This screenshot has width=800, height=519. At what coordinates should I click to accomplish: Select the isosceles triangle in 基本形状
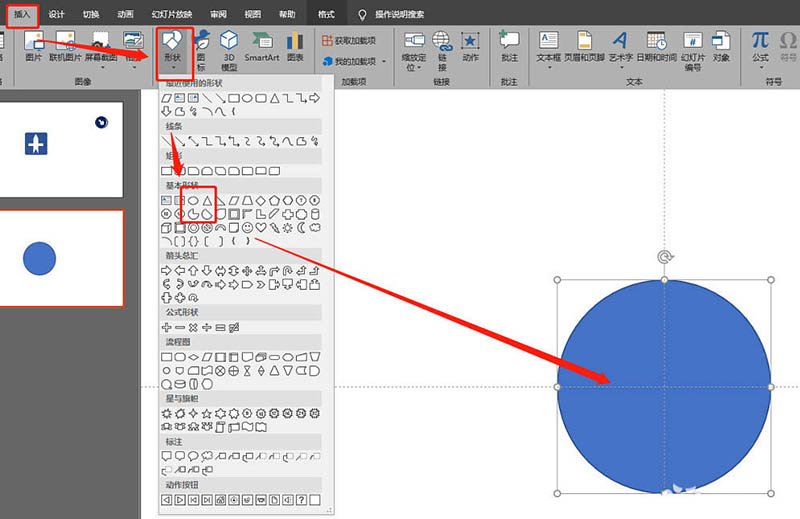click(207, 201)
